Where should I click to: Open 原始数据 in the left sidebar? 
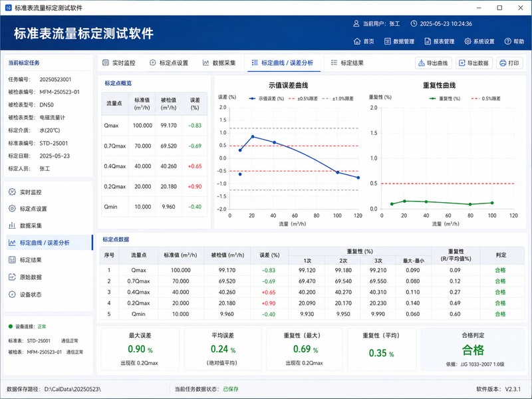tap(49, 277)
